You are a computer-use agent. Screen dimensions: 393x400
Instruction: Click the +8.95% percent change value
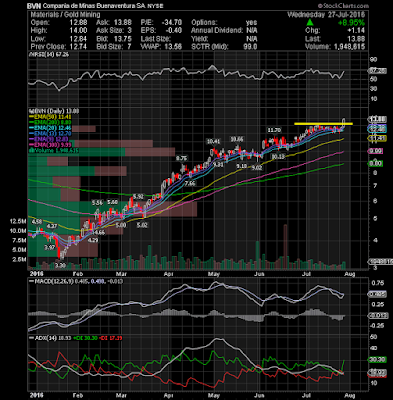[x=351, y=23]
